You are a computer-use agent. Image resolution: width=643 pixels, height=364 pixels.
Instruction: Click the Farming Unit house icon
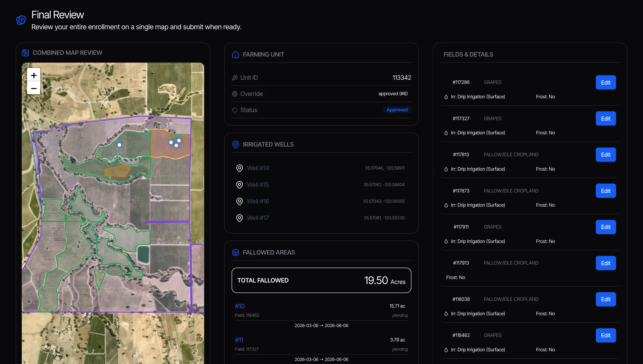235,54
